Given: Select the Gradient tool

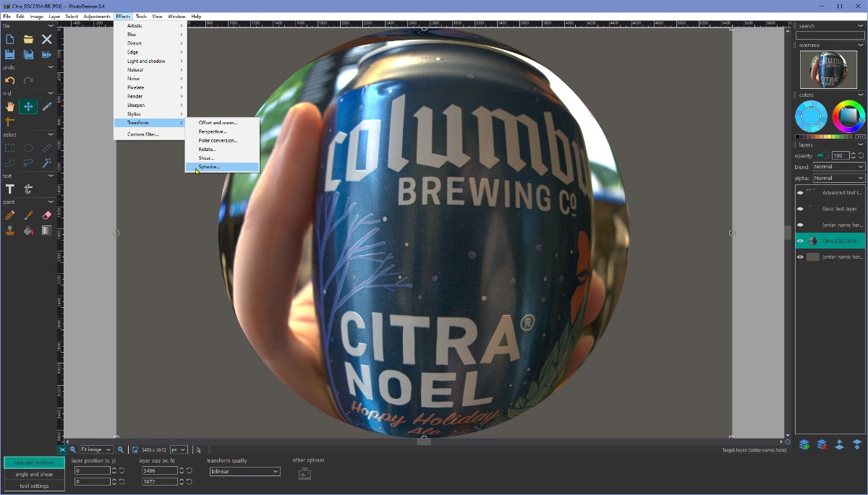Looking at the screenshot, I should coord(46,231).
